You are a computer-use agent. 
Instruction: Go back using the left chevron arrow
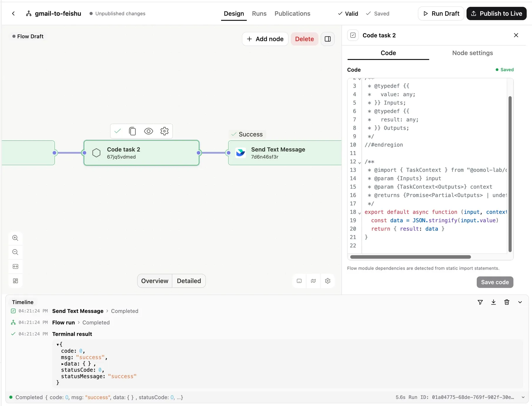[13, 14]
